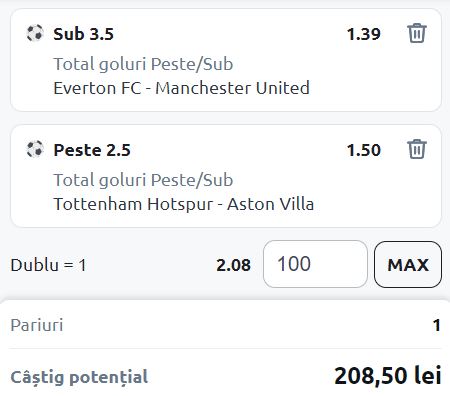Click the Pariuri summary row
Screen dimensions: 450x396
tap(225, 325)
